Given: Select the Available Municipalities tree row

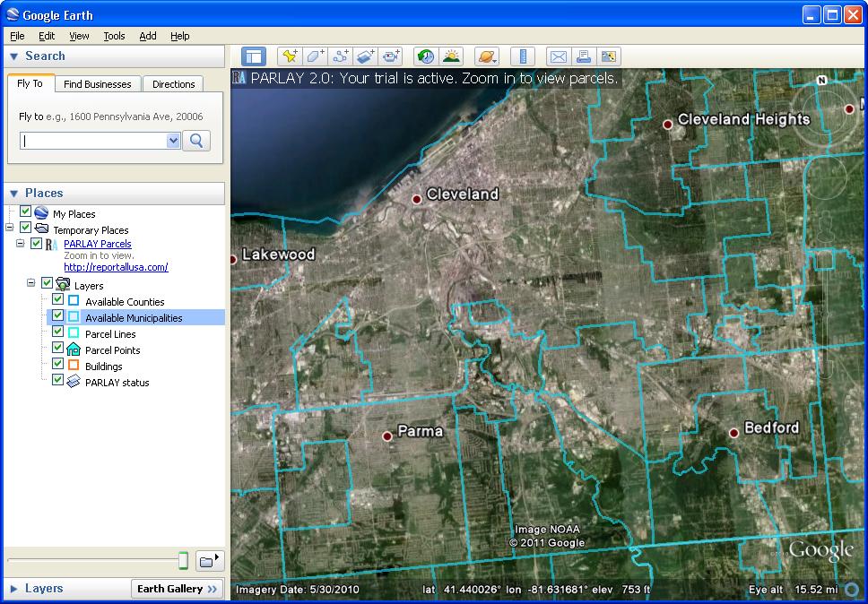Looking at the screenshot, I should 135,317.
